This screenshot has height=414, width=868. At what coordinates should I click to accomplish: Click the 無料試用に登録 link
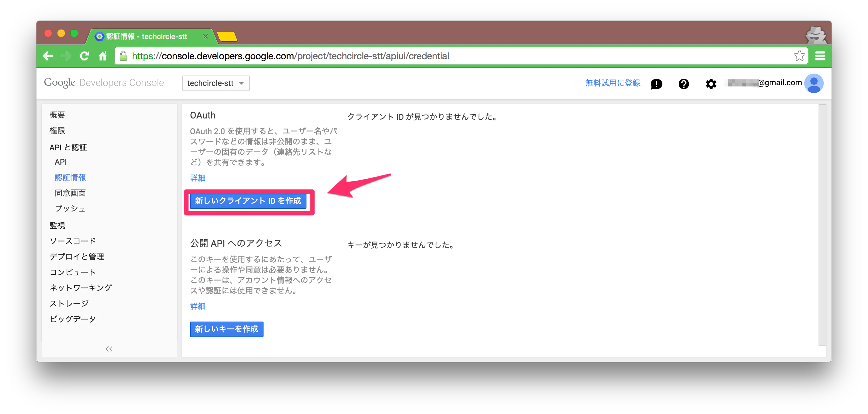point(613,83)
